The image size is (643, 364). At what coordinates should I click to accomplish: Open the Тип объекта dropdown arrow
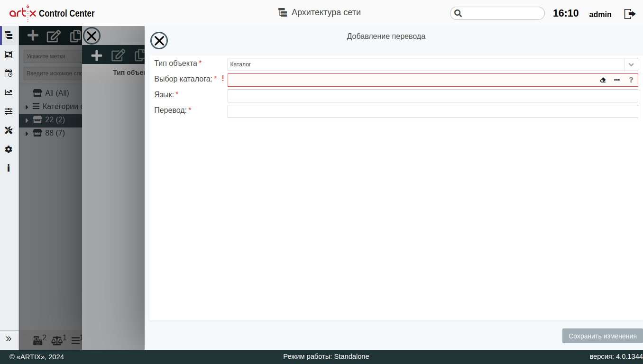click(x=631, y=64)
